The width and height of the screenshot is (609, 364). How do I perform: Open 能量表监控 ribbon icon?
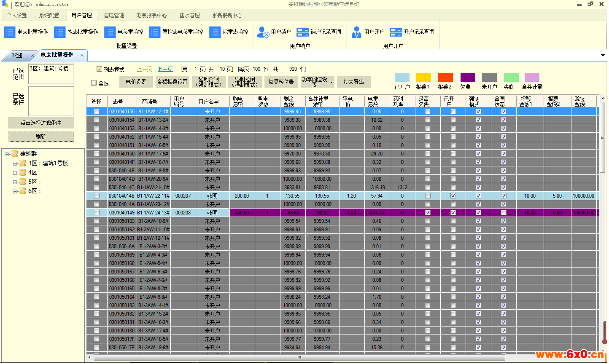pyautogui.click(x=215, y=32)
